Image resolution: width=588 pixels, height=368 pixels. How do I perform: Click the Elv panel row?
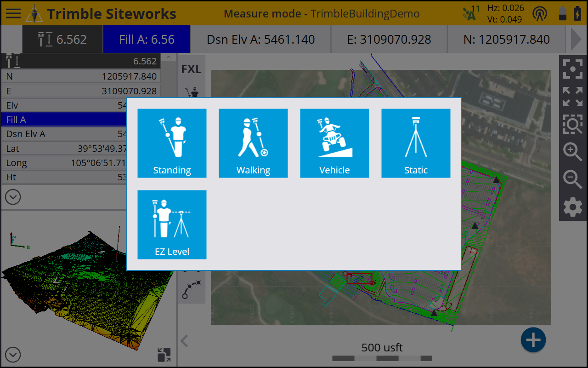64,105
